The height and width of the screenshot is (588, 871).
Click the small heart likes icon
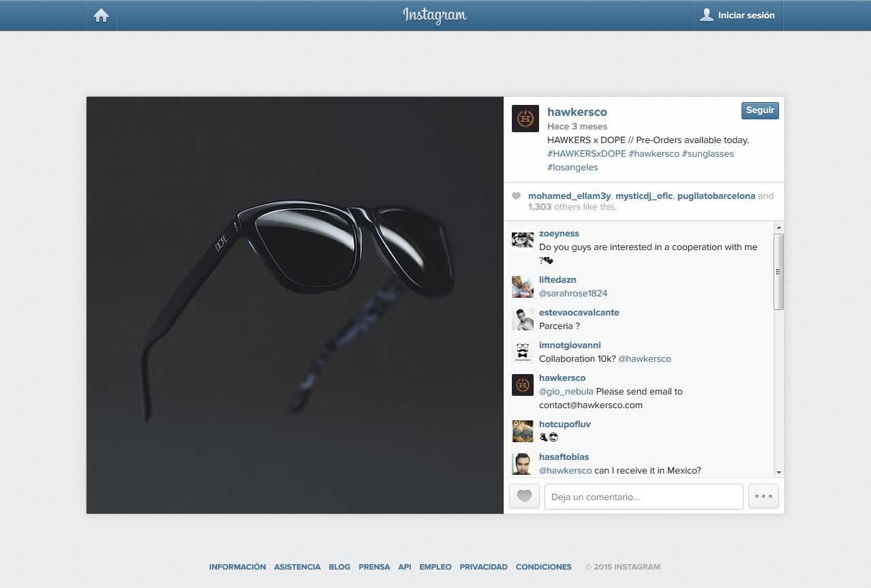tap(516, 196)
